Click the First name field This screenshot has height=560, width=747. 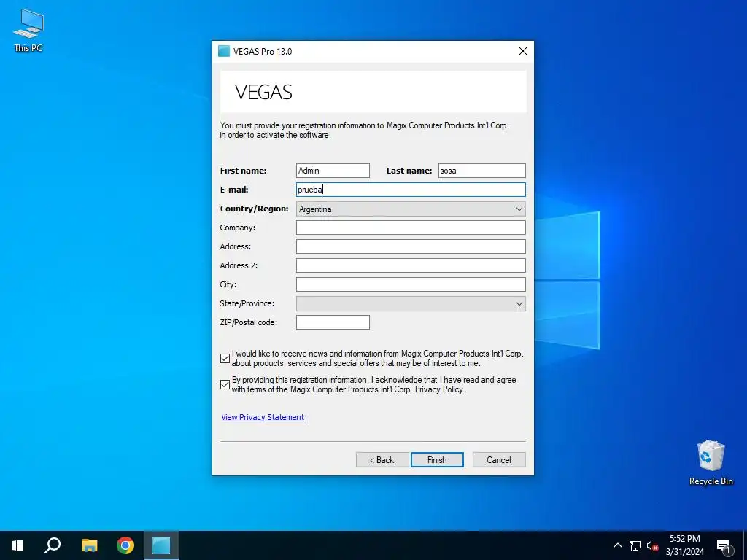[x=333, y=171]
